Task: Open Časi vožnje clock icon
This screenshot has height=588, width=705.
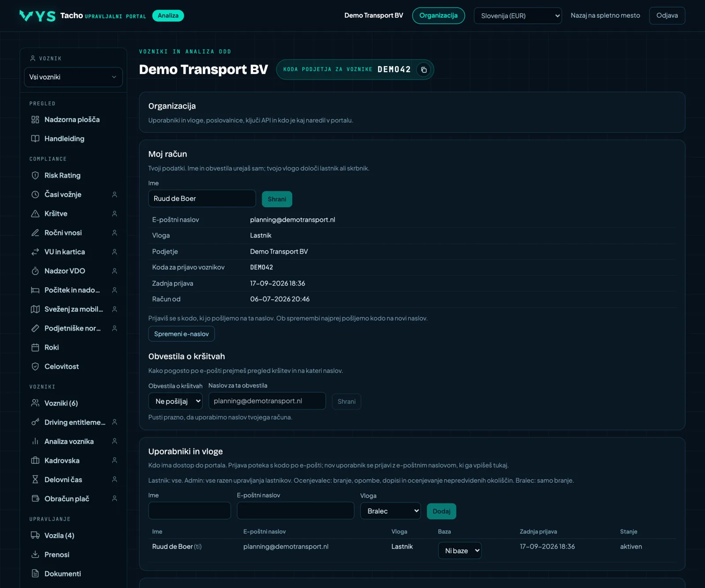Action: [x=35, y=194]
